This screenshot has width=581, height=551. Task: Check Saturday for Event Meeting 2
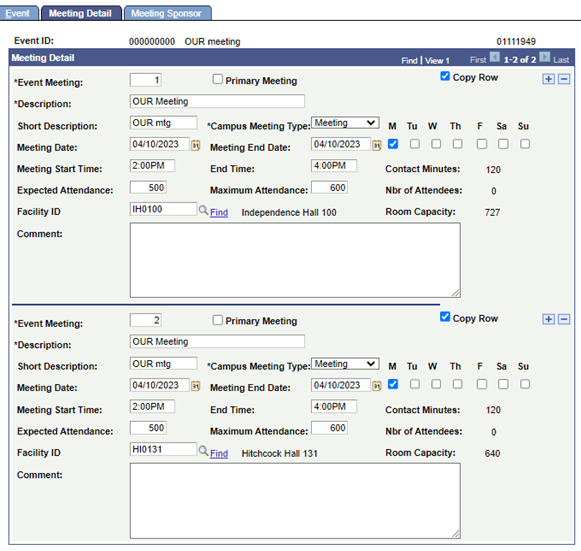(x=503, y=384)
